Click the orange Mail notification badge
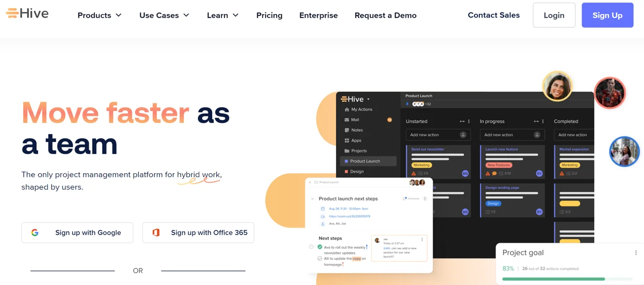The width and height of the screenshot is (644, 285). pos(389,120)
